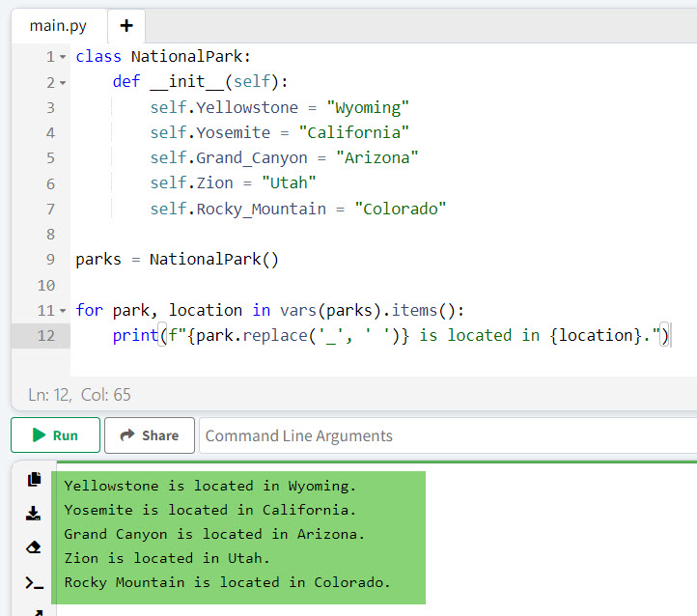Share the code with Share button
The width and height of the screenshot is (697, 616).
click(x=150, y=435)
